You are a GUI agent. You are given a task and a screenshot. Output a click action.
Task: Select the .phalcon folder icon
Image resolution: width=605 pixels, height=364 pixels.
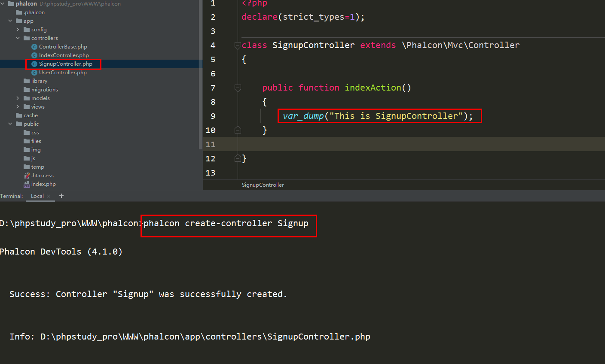(x=19, y=12)
